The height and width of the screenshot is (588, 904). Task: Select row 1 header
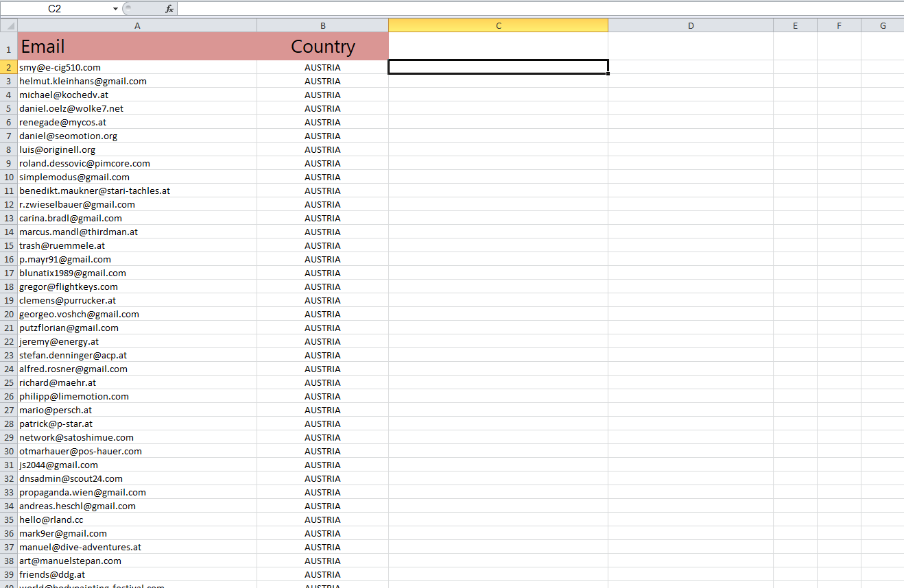tap(8, 46)
